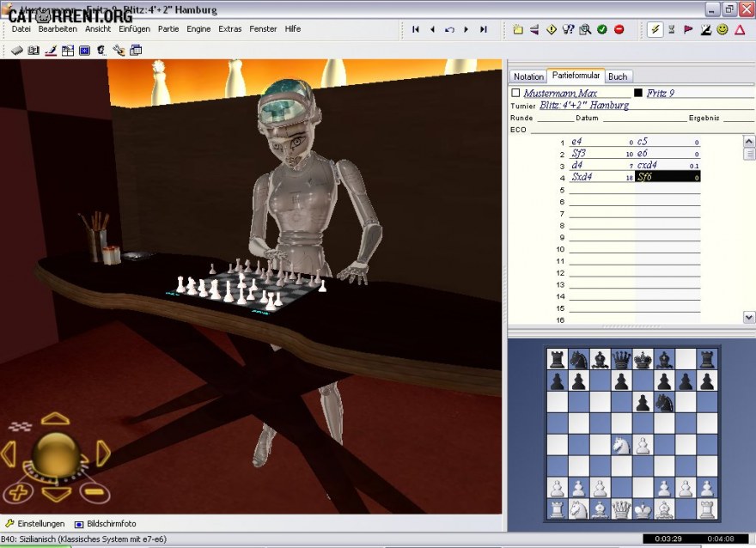Click the magnifying glass analysis icon
This screenshot has height=548, width=756.
[x=585, y=29]
